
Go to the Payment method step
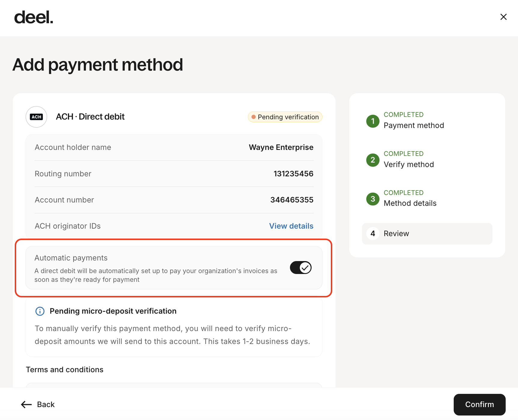[x=414, y=125]
